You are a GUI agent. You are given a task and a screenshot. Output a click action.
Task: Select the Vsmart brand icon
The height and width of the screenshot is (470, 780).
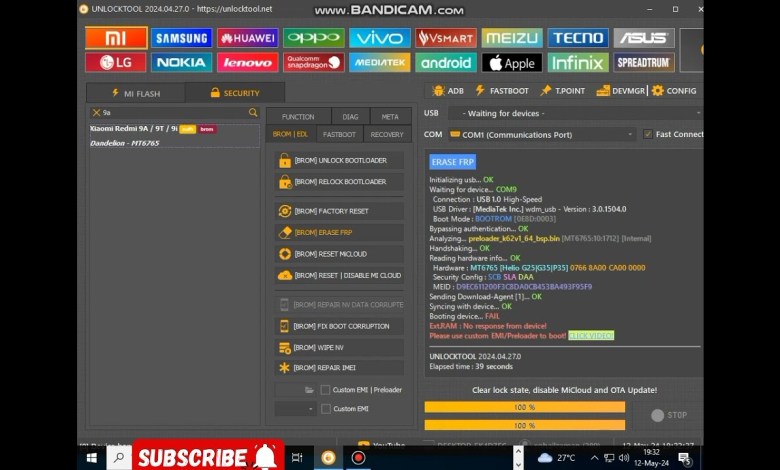[446, 38]
